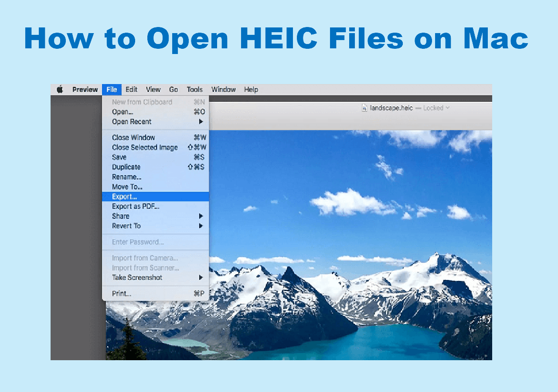Click the Apple logo menu icon

tap(60, 90)
